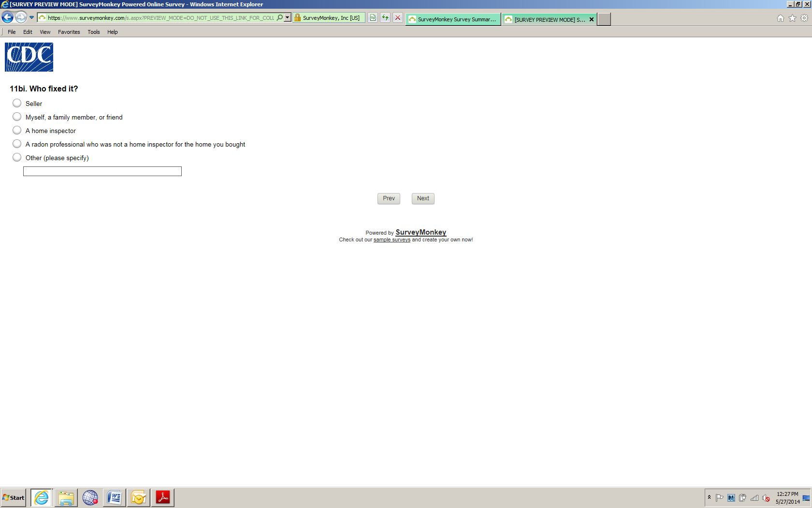
Task: Open Microsoft Word from taskbar
Action: (x=115, y=497)
